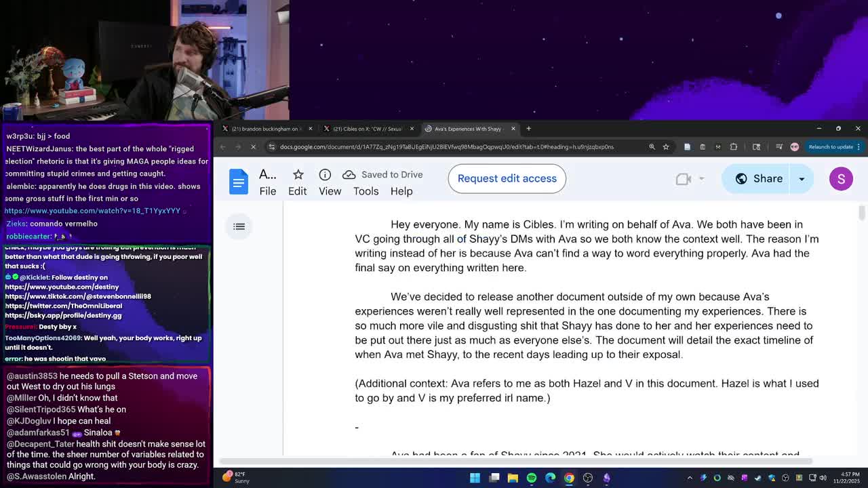Open the Chrome extensions puzzle icon
Screen dimensions: 868x488
[x=733, y=147]
